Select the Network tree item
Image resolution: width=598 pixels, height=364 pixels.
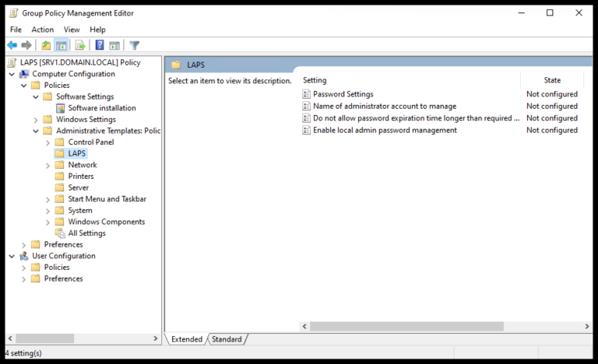83,165
